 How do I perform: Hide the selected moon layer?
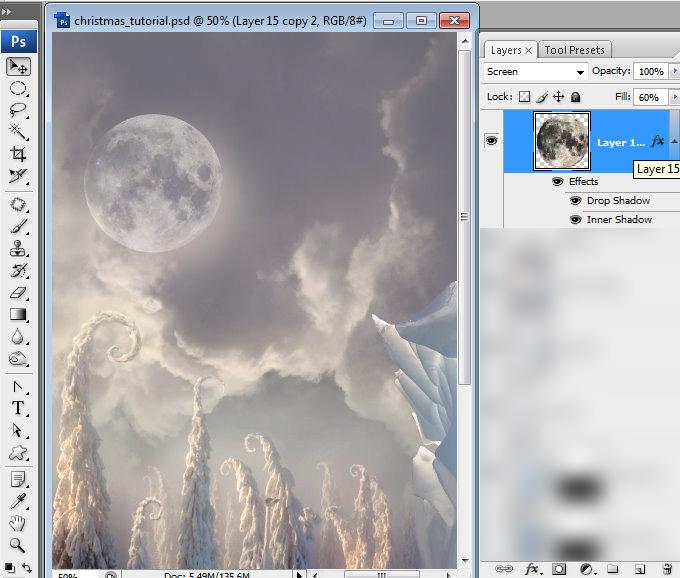(x=491, y=140)
